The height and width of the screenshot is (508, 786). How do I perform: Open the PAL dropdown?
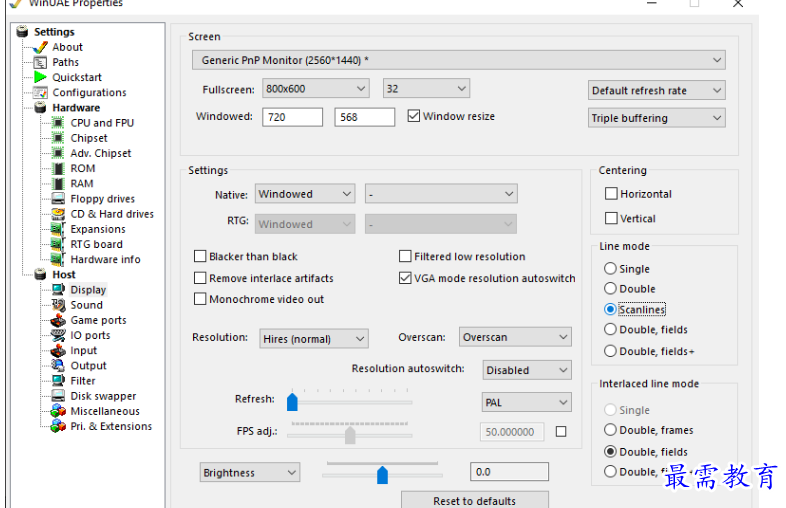pyautogui.click(x=526, y=402)
